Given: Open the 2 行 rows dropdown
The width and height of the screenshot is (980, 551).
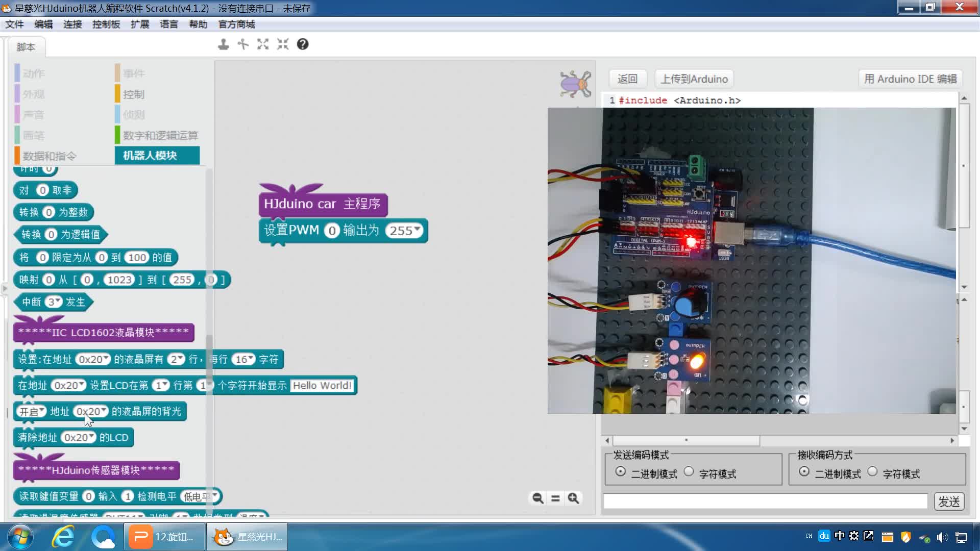Looking at the screenshot, I should point(176,360).
